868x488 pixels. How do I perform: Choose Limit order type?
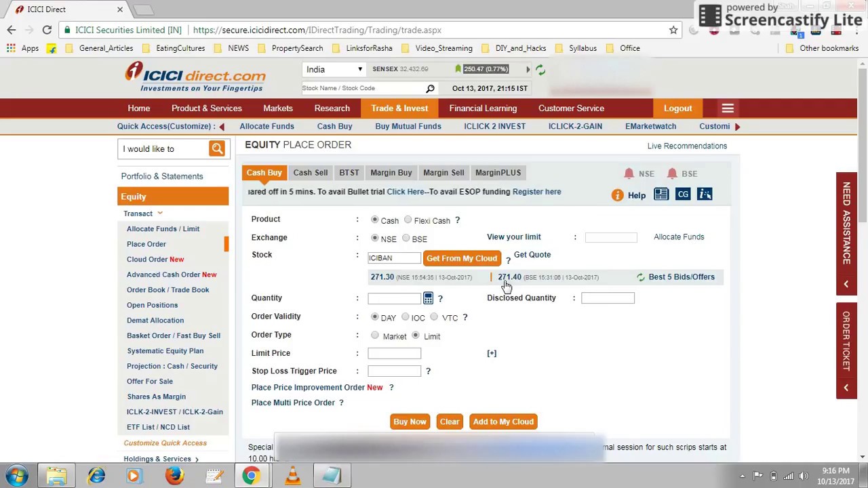pyautogui.click(x=416, y=335)
